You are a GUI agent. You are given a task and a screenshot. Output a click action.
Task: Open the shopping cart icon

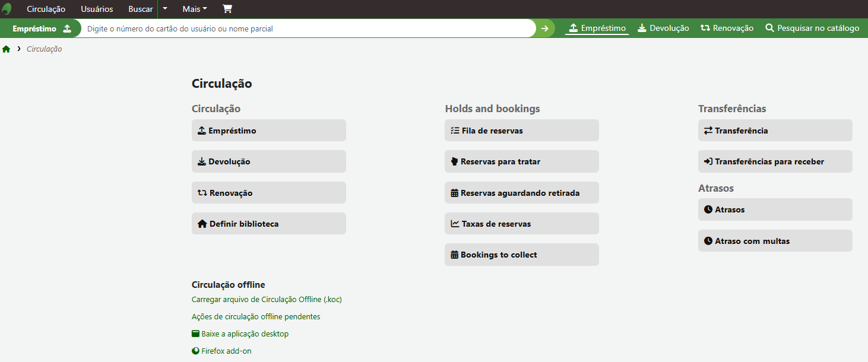click(227, 9)
